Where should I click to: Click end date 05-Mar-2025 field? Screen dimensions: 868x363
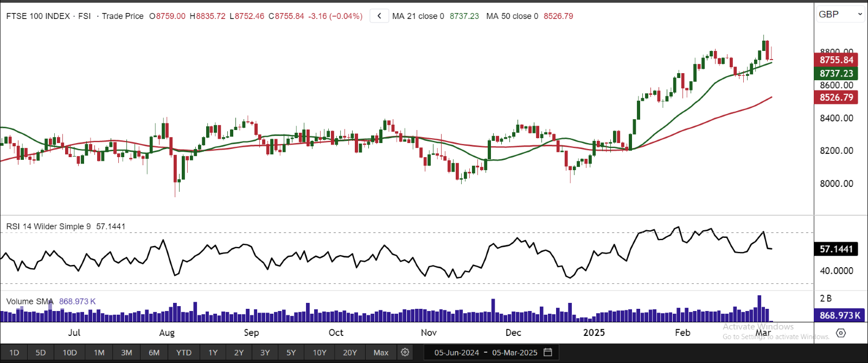click(x=515, y=353)
